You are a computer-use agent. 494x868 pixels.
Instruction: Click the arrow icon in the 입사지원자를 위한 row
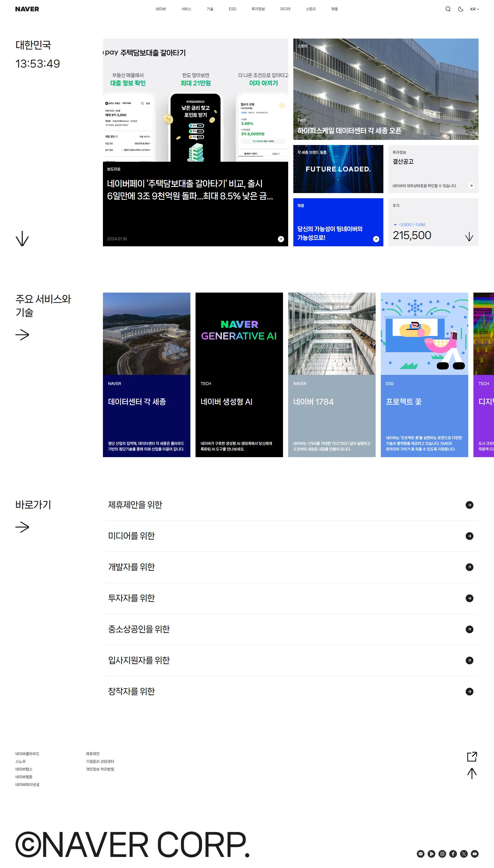tap(470, 661)
